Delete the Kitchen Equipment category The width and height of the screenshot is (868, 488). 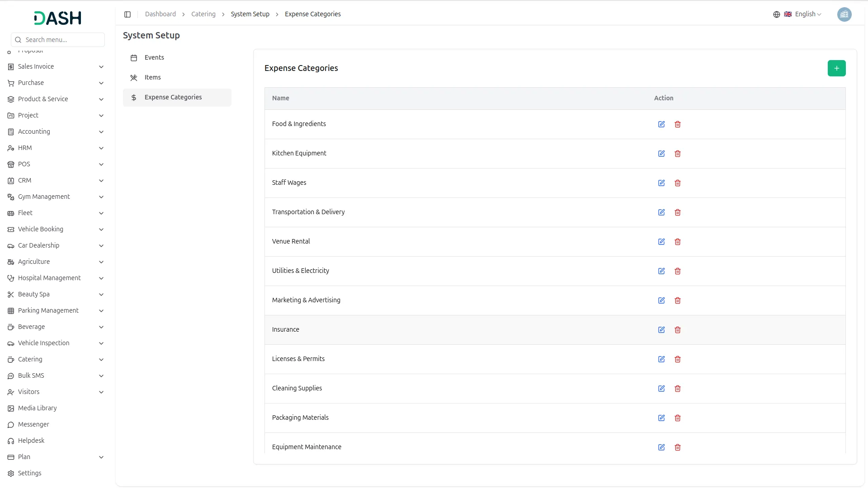[678, 154]
